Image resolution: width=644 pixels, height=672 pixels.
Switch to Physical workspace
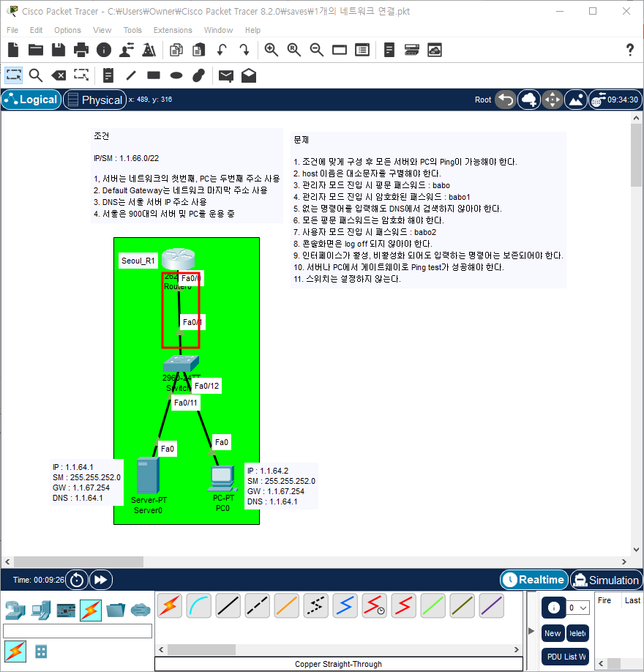click(x=94, y=100)
